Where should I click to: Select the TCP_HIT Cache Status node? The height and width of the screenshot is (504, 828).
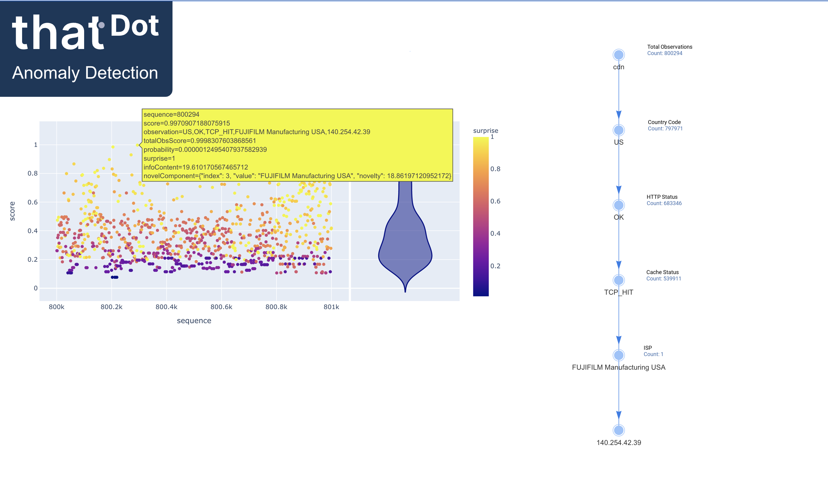point(618,280)
